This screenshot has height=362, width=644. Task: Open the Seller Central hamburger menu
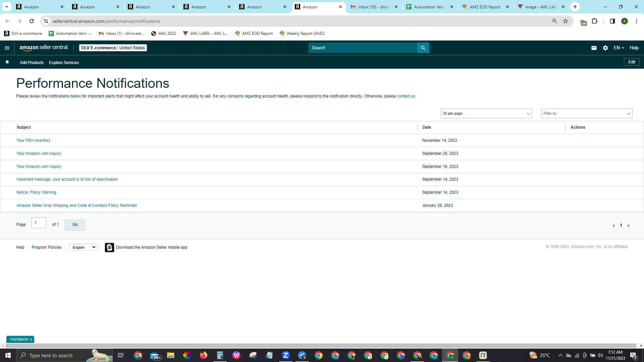[x=7, y=48]
